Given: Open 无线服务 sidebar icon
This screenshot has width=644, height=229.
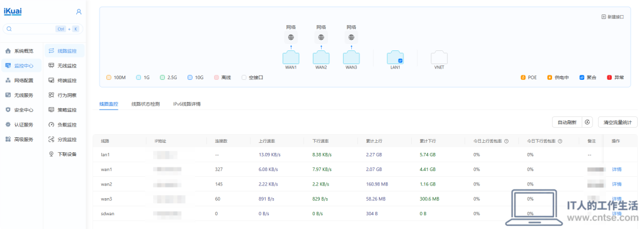Looking at the screenshot, I should coord(8,95).
